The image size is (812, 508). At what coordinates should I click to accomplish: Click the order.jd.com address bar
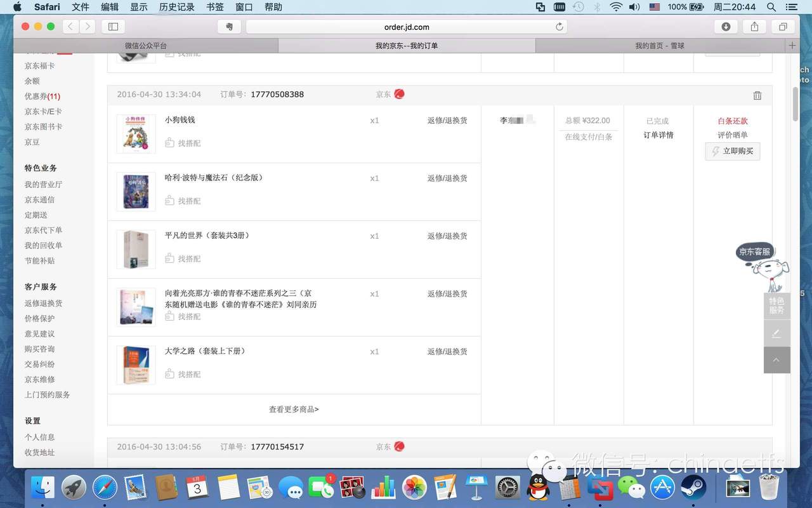[x=406, y=27]
